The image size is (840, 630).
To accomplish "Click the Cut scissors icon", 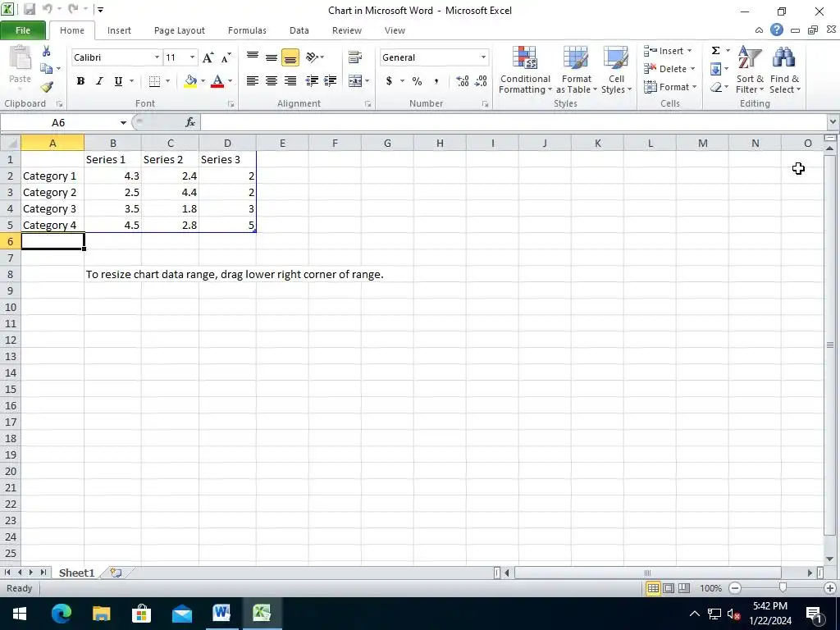I will (x=47, y=52).
